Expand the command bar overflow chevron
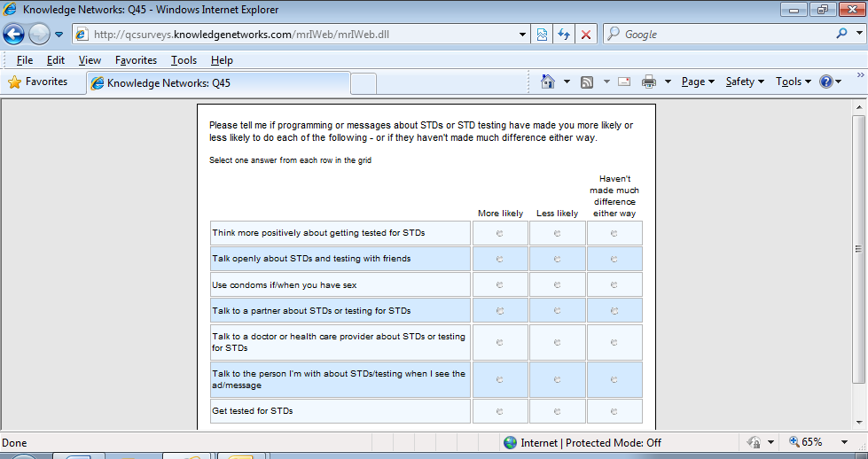The image size is (868, 459). tap(861, 75)
